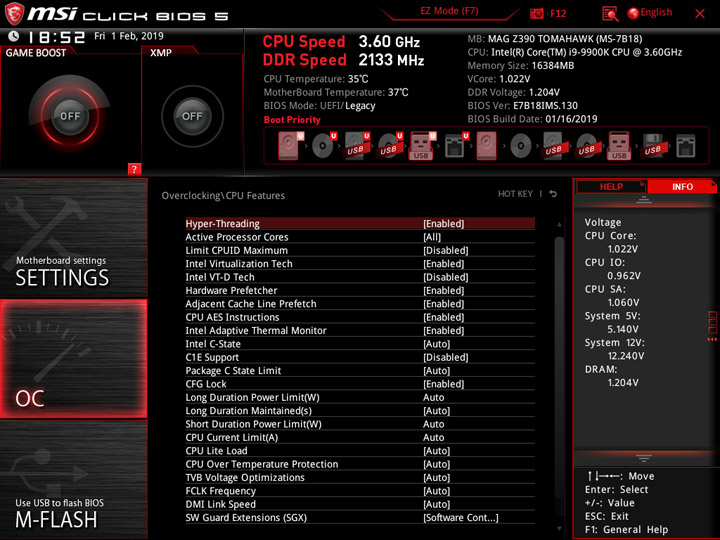
Task: Click the Short Duration Power Limit(W) field
Action: 360,424
